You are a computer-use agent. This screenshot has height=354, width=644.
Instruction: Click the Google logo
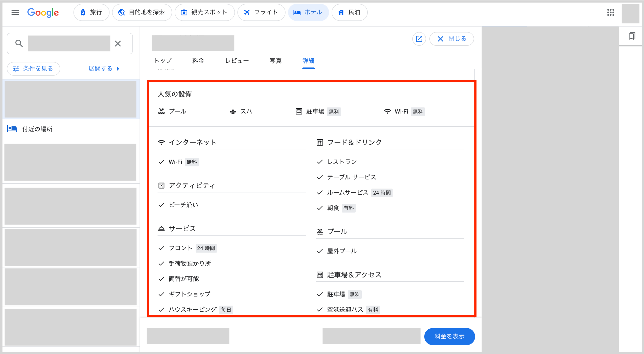coord(43,13)
